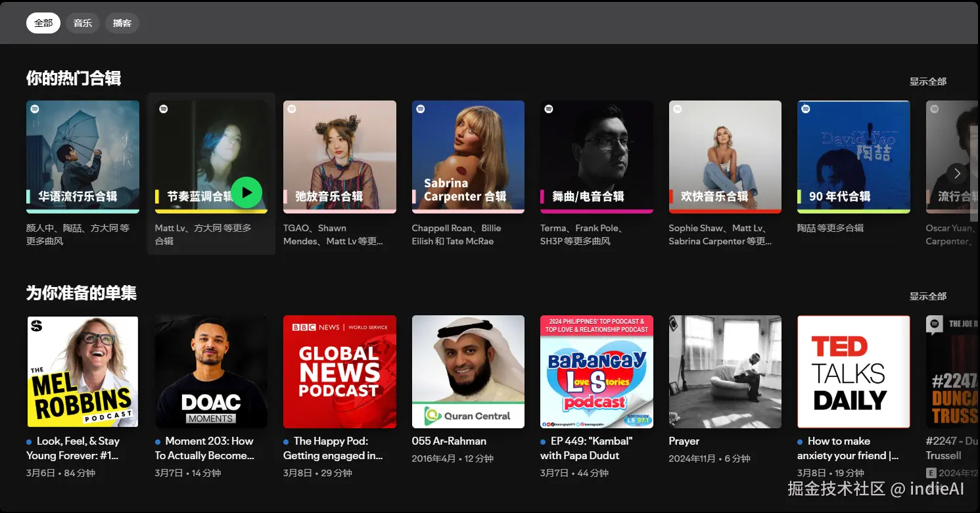Open the episode 055 Ar-Rahman
This screenshot has height=513, width=980.
[467, 372]
